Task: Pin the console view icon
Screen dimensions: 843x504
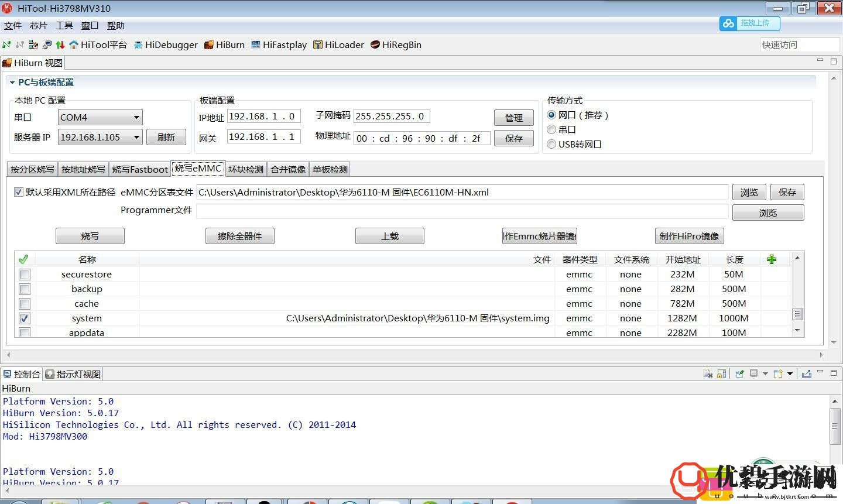Action: coord(739,373)
